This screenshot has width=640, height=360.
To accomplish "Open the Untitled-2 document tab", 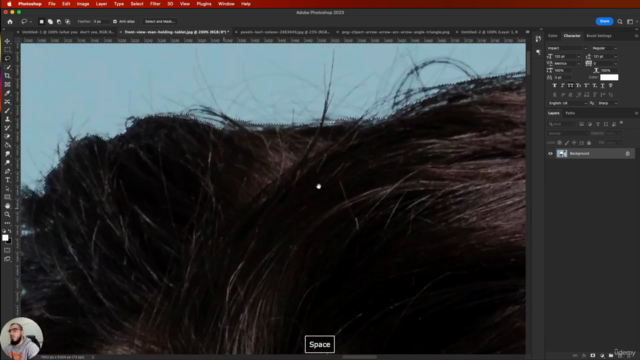I will tap(489, 32).
